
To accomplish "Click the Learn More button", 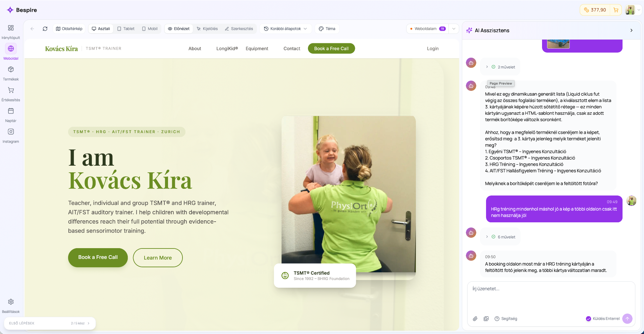I will [158, 258].
